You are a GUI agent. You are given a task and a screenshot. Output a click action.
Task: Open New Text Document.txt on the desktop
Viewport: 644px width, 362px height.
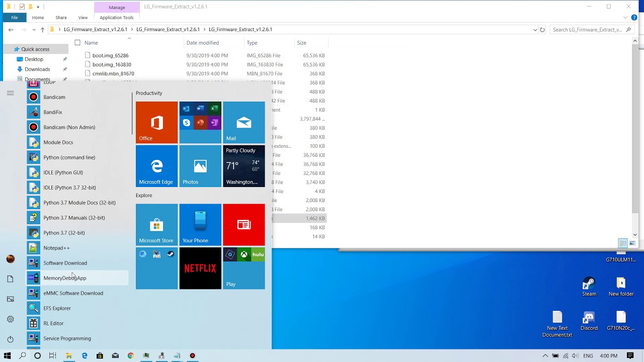[557, 324]
